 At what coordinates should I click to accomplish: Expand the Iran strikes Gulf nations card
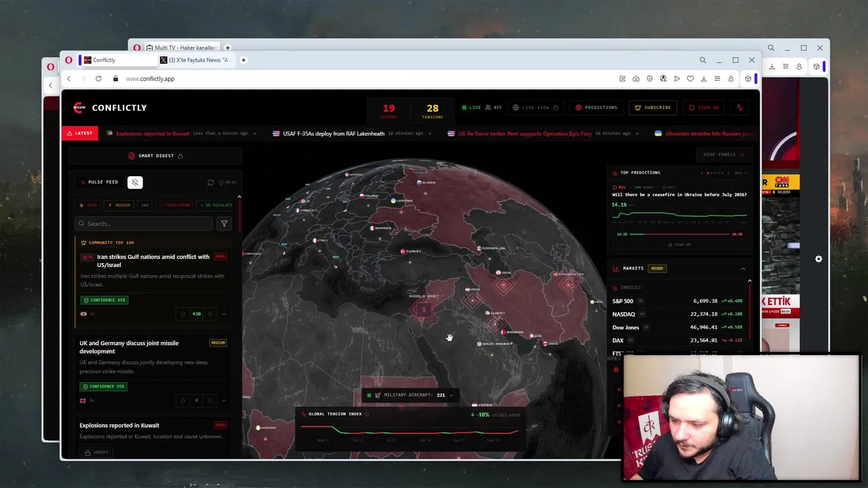224,314
